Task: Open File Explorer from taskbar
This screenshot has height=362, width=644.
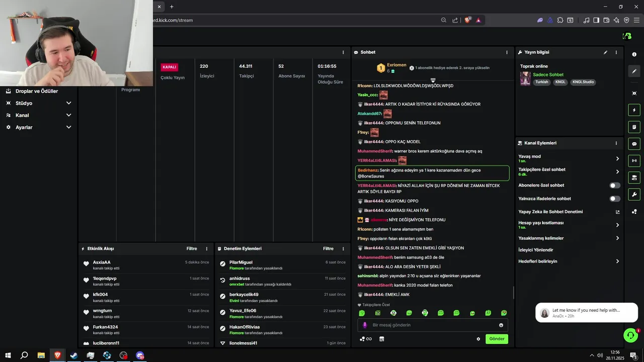Action: [x=41, y=355]
